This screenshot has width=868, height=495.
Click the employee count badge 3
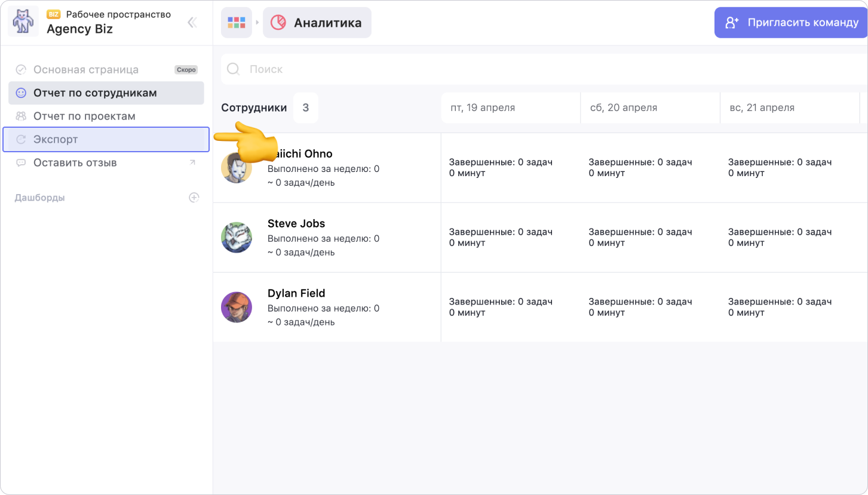point(306,108)
